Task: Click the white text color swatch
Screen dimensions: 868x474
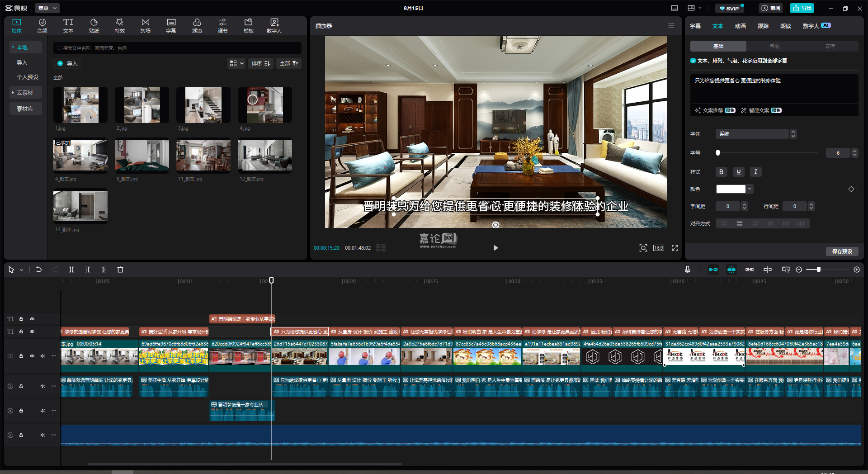Action: 731,189
